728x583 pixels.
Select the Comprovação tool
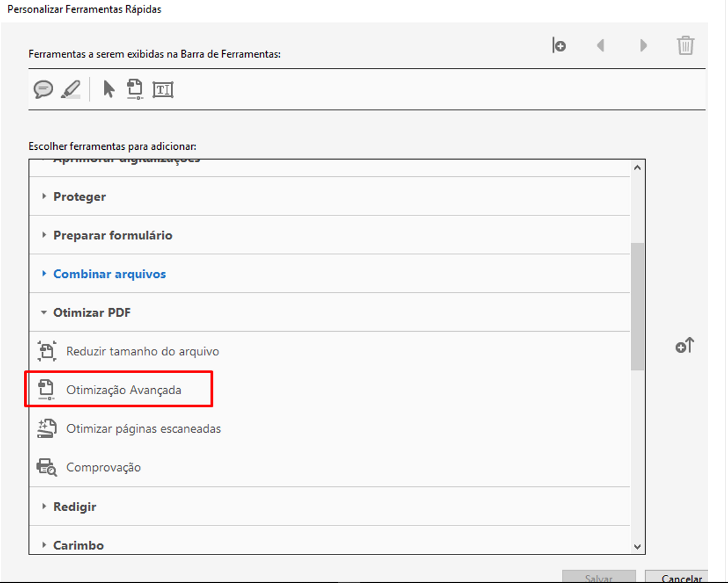103,467
